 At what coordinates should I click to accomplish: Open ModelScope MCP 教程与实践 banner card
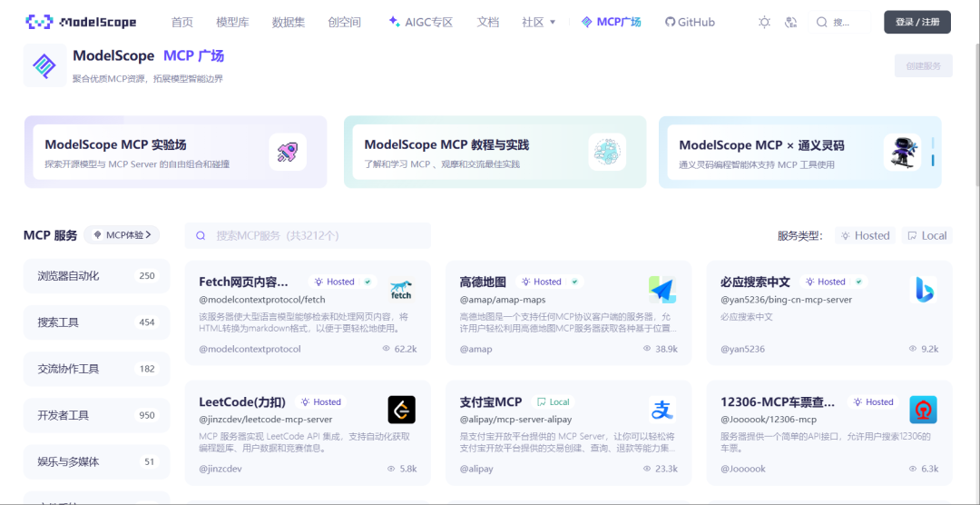(x=495, y=152)
